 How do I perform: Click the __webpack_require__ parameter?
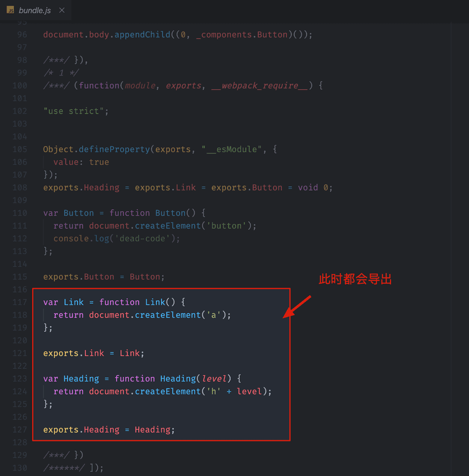[x=260, y=85]
